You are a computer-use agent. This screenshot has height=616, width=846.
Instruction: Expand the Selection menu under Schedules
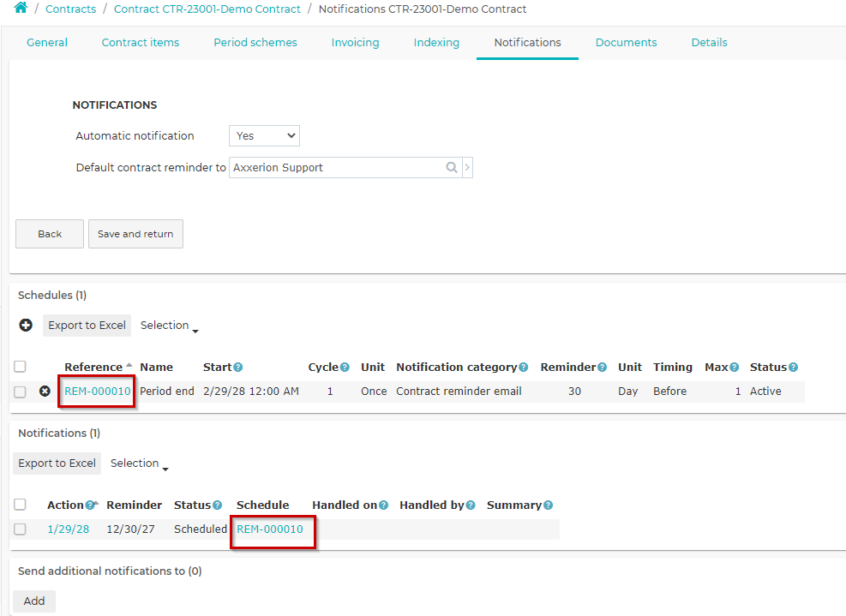[x=170, y=326]
